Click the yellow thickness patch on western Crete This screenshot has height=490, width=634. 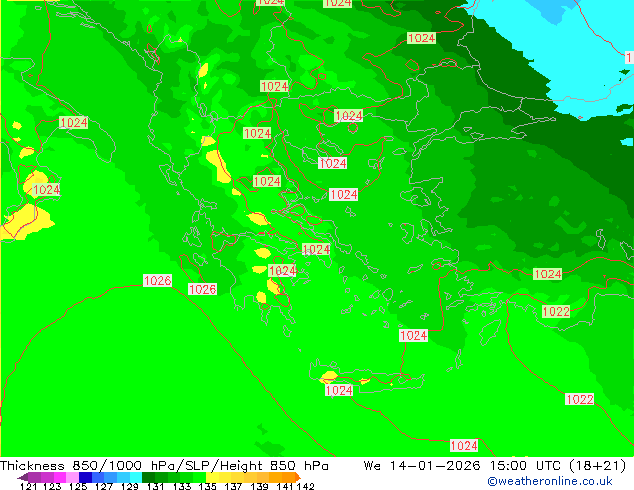[x=329, y=376]
